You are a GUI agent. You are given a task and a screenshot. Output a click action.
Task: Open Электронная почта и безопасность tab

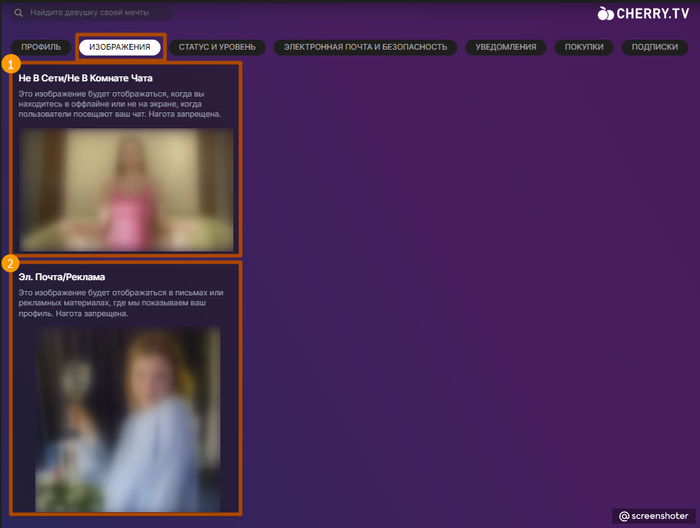pos(365,47)
